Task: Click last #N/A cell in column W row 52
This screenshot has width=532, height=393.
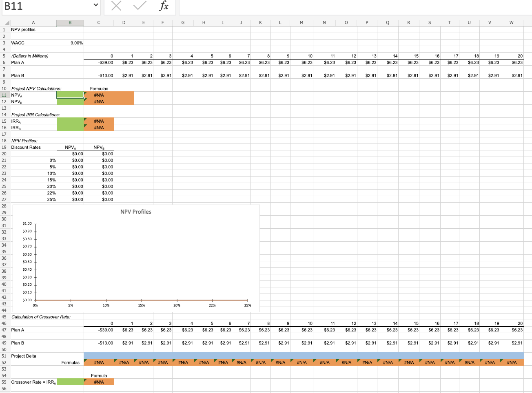Action: coord(512,362)
